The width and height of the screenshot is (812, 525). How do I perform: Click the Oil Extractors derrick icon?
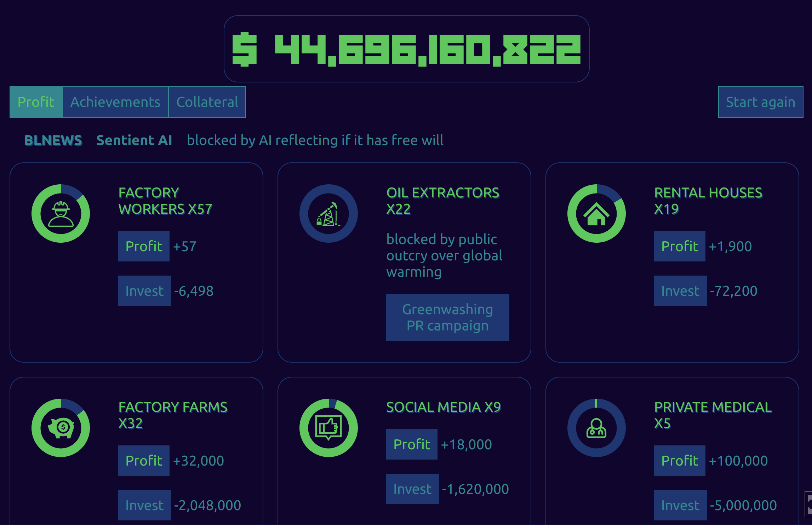point(328,214)
